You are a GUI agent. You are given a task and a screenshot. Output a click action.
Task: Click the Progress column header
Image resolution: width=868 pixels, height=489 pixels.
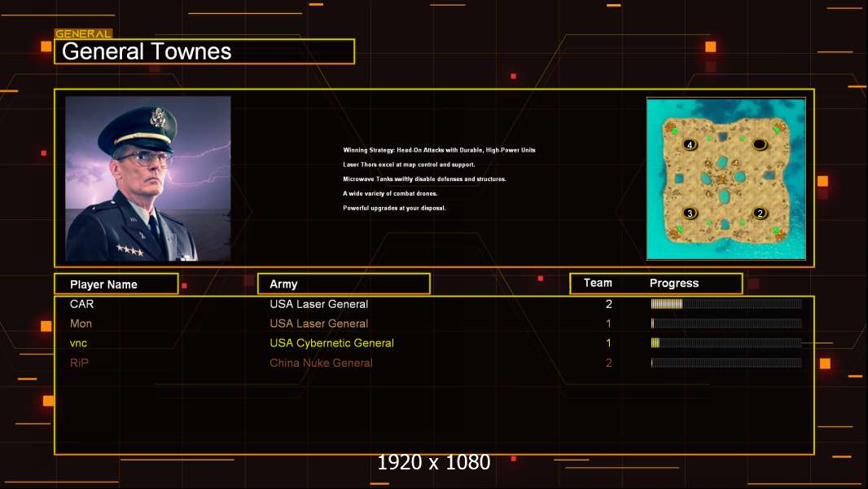[x=673, y=284]
